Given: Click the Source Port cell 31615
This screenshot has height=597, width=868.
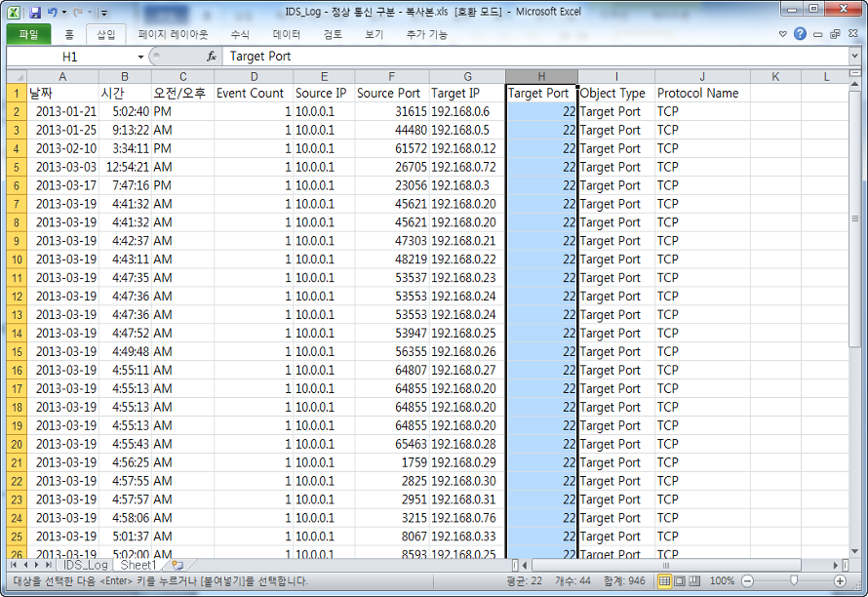Looking at the screenshot, I should point(391,112).
